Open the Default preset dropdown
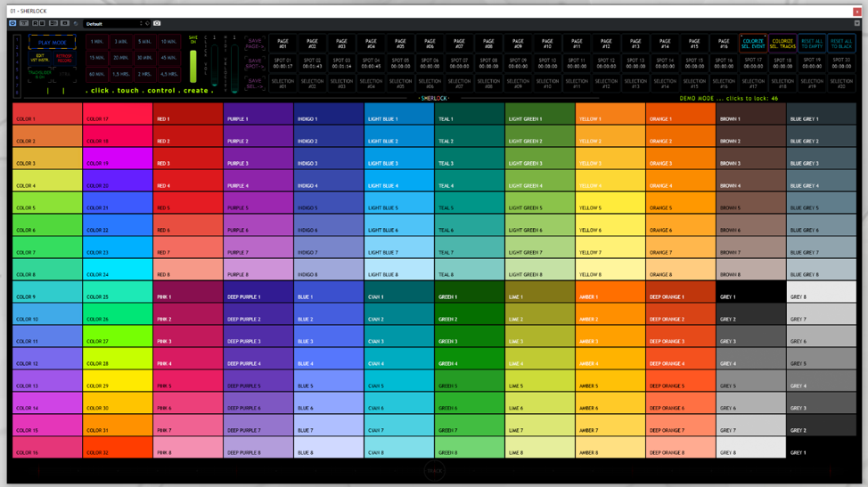868x487 pixels. pyautogui.click(x=113, y=23)
